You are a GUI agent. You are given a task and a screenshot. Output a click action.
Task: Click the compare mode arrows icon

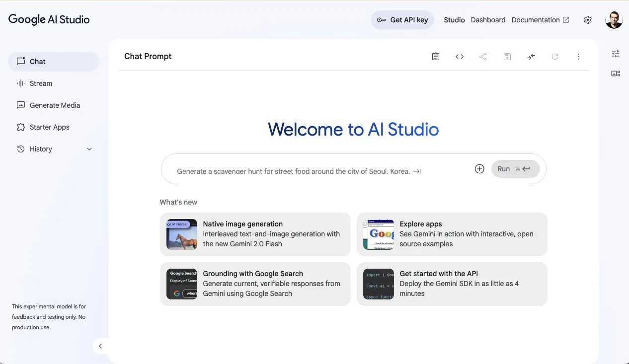(x=531, y=57)
